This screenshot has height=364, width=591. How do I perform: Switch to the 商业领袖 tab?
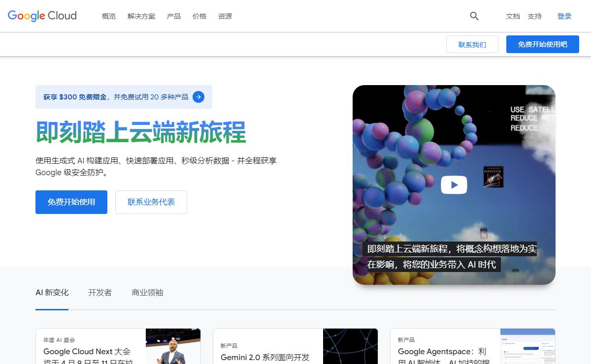(x=147, y=293)
